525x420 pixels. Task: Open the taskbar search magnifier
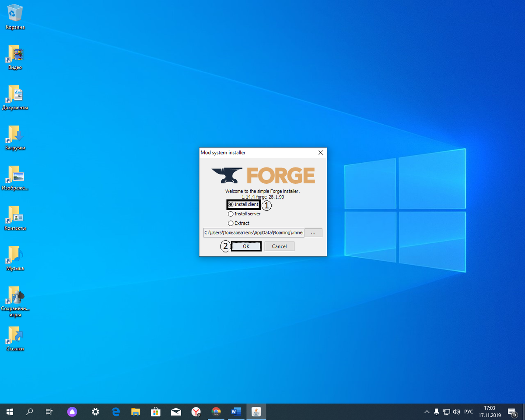[30, 412]
